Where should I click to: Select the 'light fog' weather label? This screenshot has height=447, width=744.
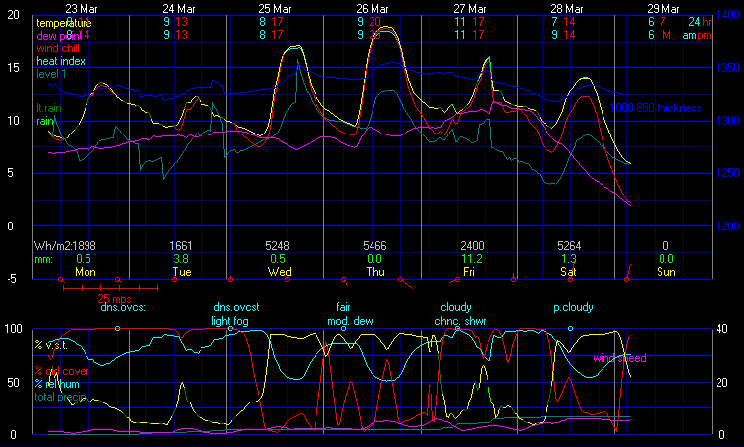(230, 321)
